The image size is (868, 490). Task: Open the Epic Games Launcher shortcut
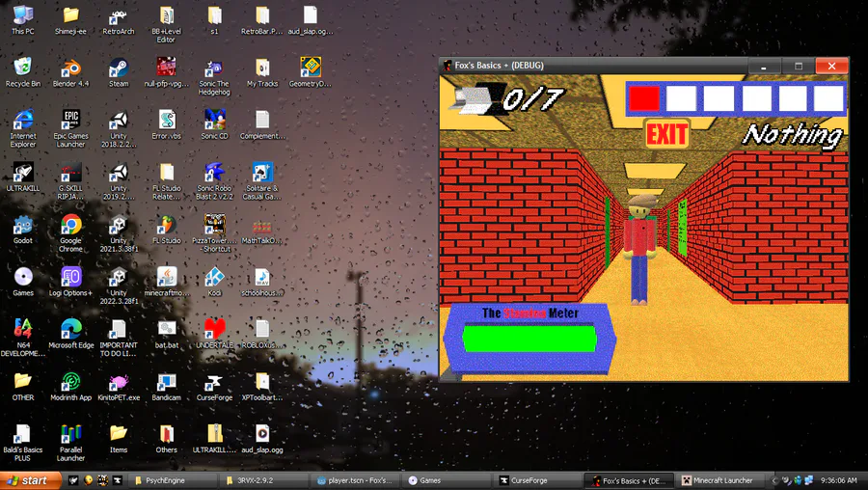pos(70,128)
